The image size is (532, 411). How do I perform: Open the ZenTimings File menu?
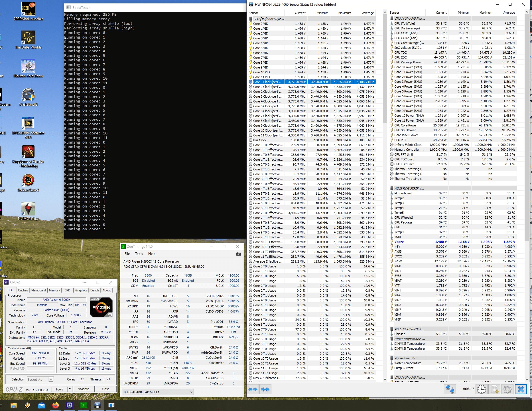[x=127, y=254]
